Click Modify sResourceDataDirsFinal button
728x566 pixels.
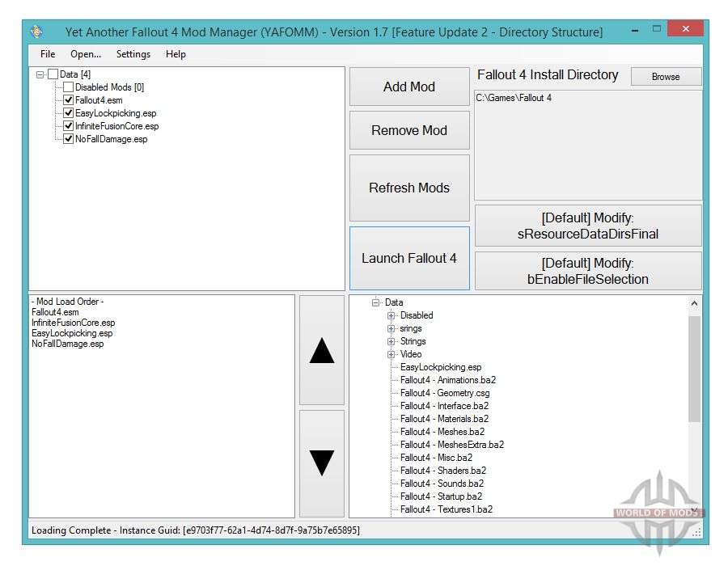(588, 226)
